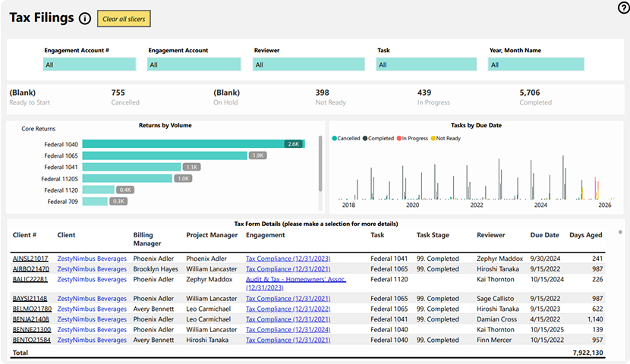Open the Engagement Account # slicer dropdown
The height and width of the screenshot is (364, 630).
pyautogui.click(x=90, y=65)
